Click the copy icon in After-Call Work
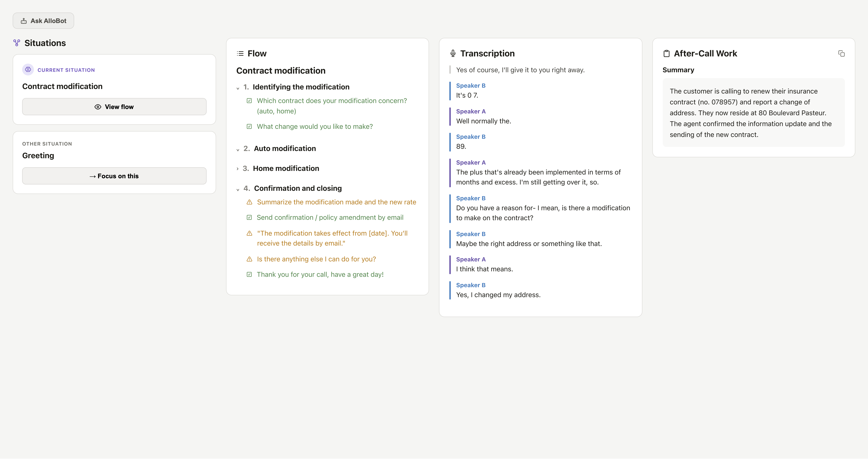This screenshot has height=459, width=868. pos(841,54)
